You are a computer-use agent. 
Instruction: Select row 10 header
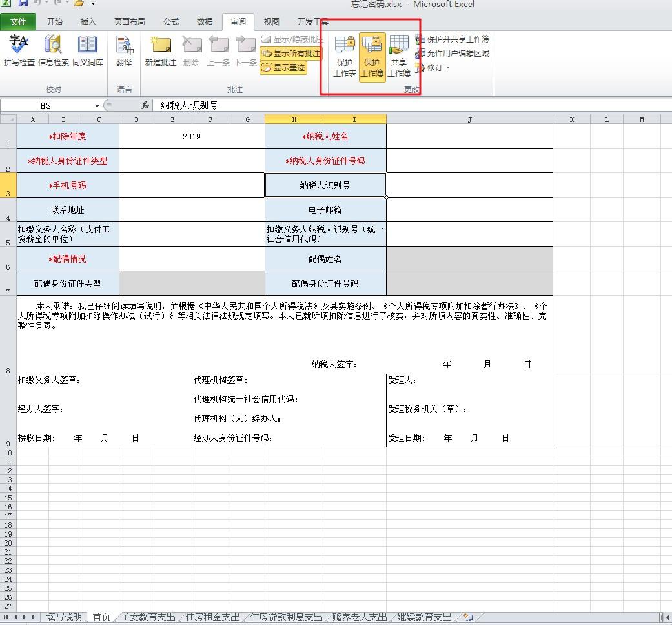pos(8,453)
